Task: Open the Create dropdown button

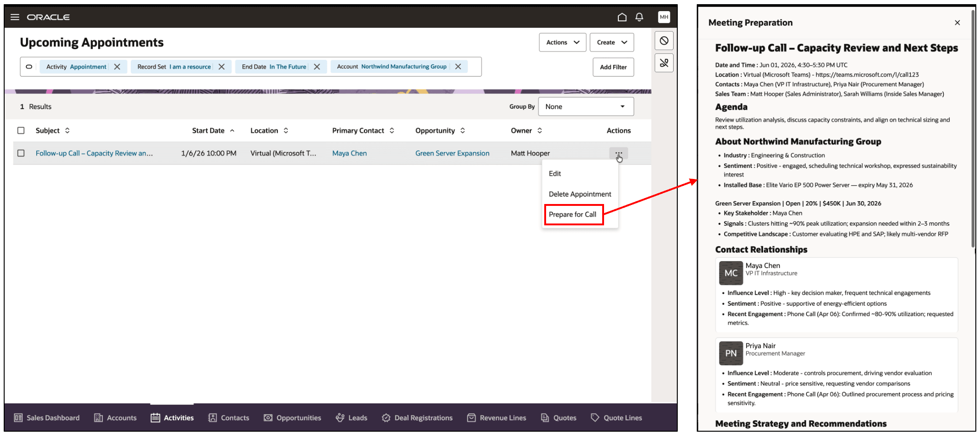Action: coord(611,42)
